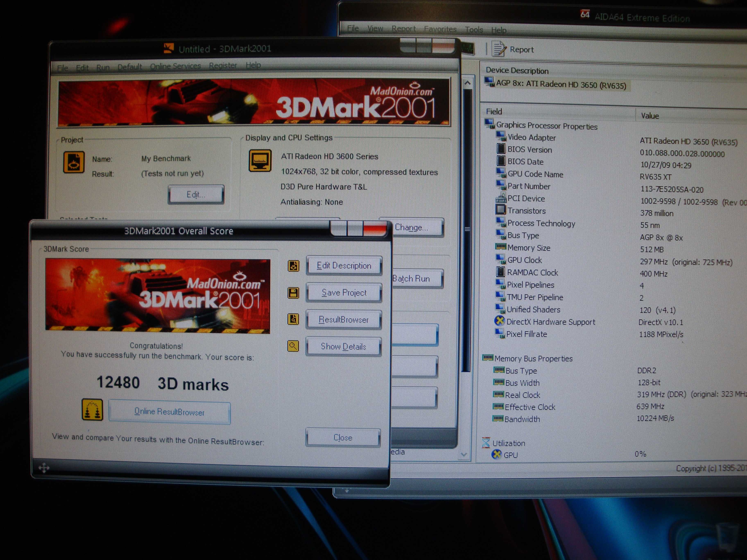Open the ResultBrowser button
This screenshot has height=560, width=747.
pos(344,320)
